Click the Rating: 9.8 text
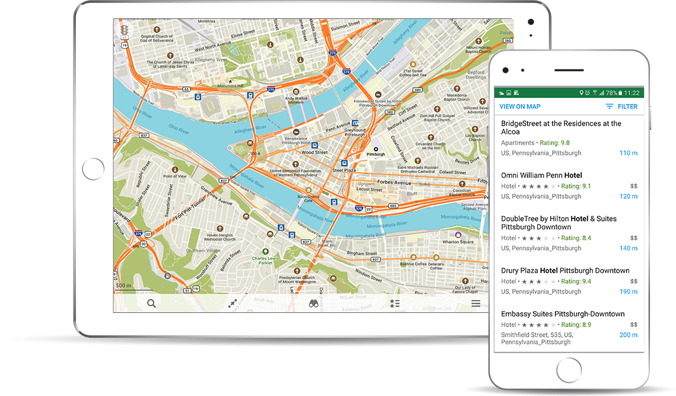 [554, 143]
